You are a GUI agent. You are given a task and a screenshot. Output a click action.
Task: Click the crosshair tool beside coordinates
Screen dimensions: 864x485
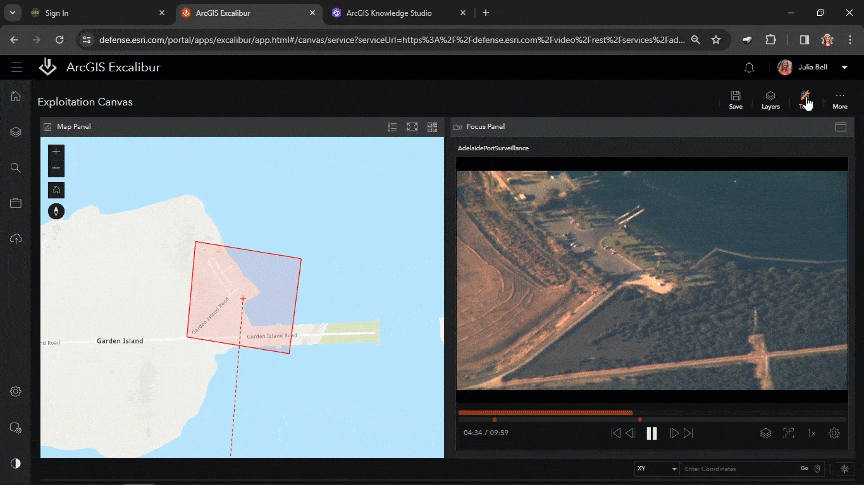point(844,468)
